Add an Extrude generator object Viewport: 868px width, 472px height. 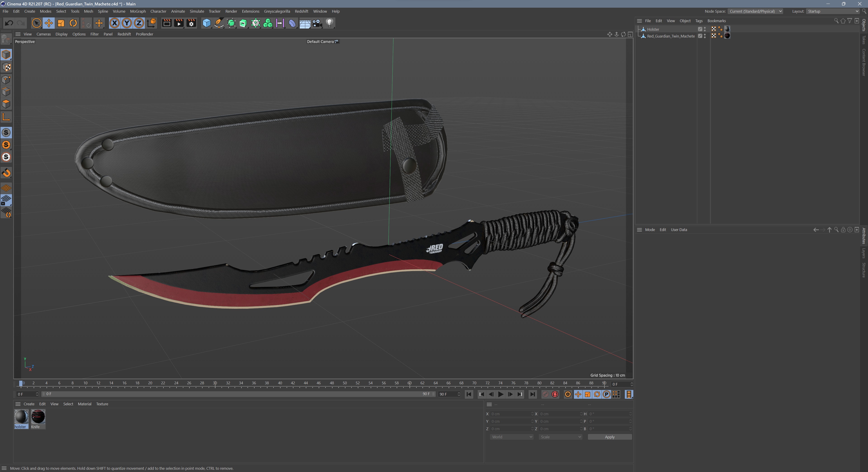[243, 23]
